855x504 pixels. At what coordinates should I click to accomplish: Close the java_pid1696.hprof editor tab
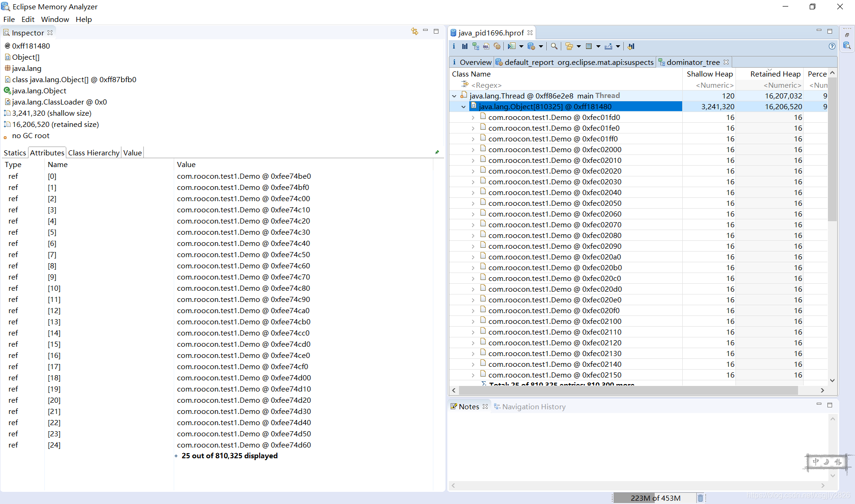pos(530,33)
